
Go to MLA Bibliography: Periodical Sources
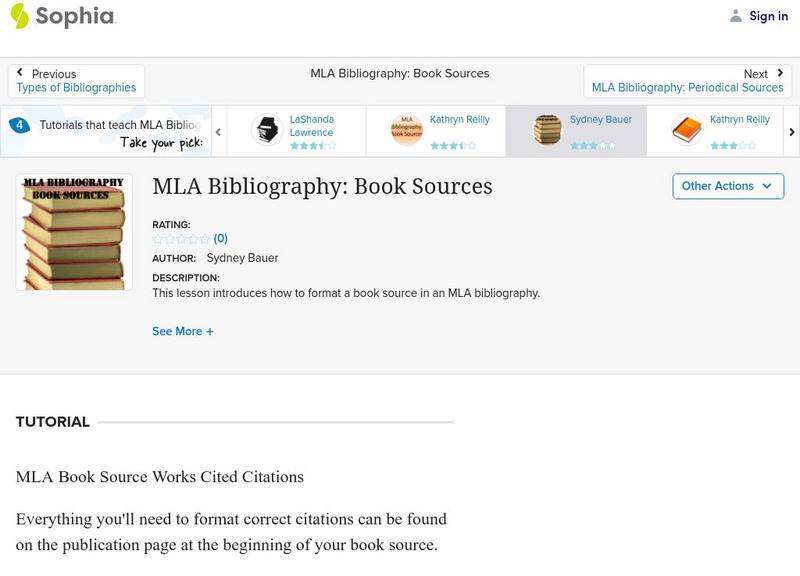[689, 86]
